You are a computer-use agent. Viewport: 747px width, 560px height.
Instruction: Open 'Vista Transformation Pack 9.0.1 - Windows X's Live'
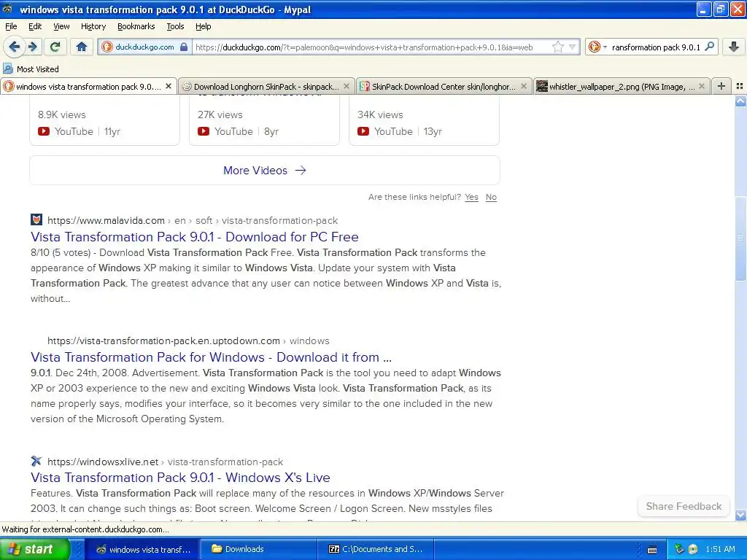click(x=180, y=477)
